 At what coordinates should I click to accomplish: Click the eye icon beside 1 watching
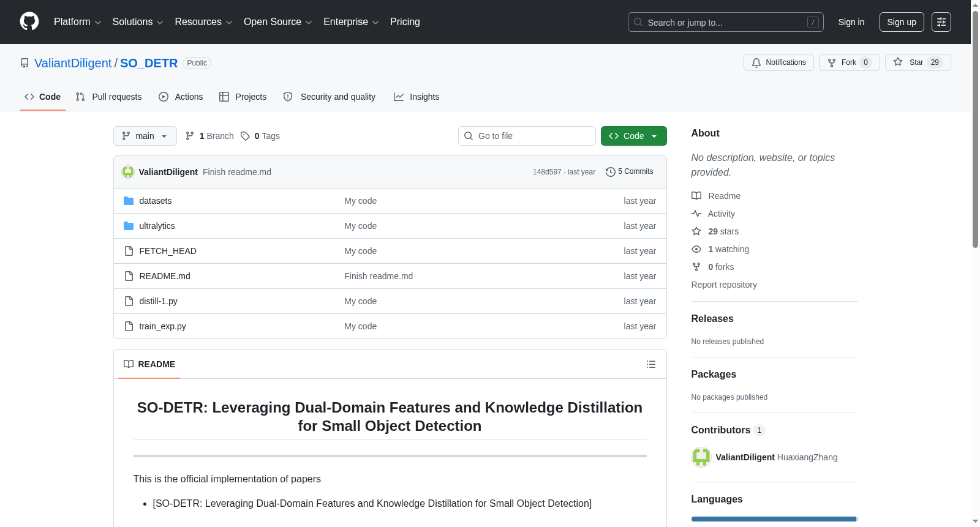click(696, 249)
